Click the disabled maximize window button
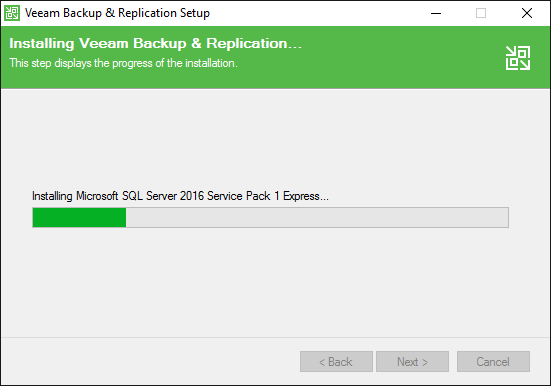551x386 pixels. coord(481,13)
